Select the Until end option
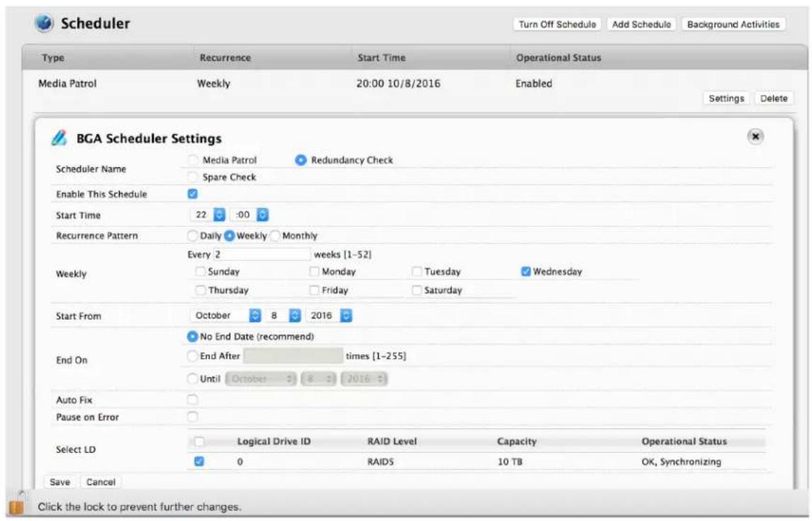The image size is (812, 521). coord(193,379)
